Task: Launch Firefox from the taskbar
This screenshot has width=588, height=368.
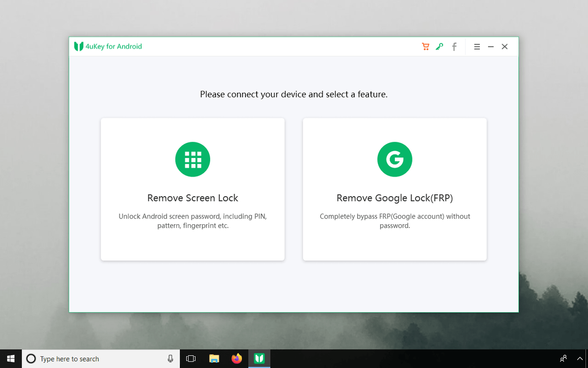Action: (237, 358)
